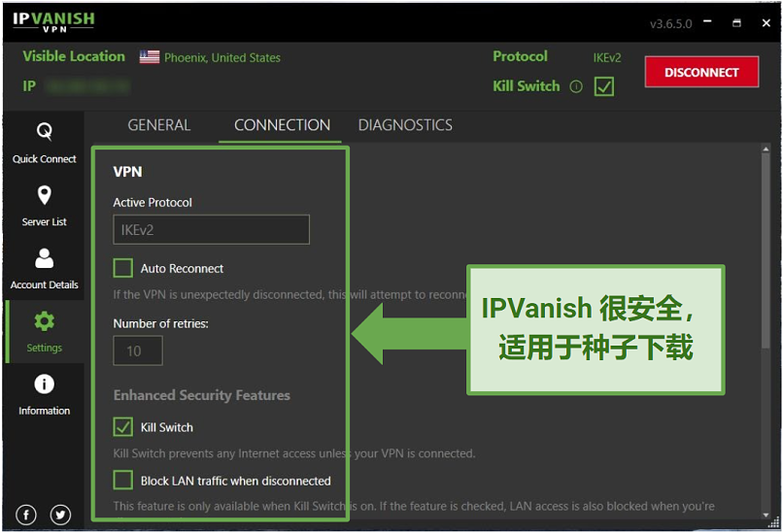Open the Facebook icon in sidebar
Image resolution: width=783 pixels, height=532 pixels.
pos(26,515)
